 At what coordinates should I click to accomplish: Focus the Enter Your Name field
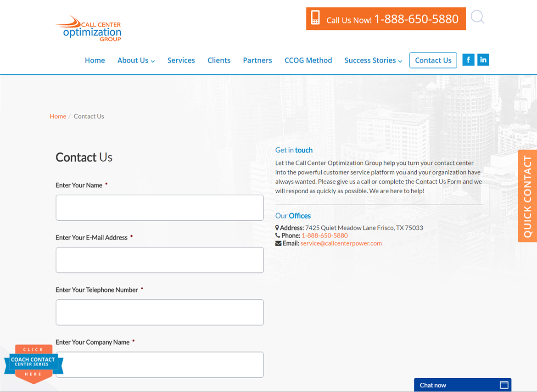pos(160,208)
